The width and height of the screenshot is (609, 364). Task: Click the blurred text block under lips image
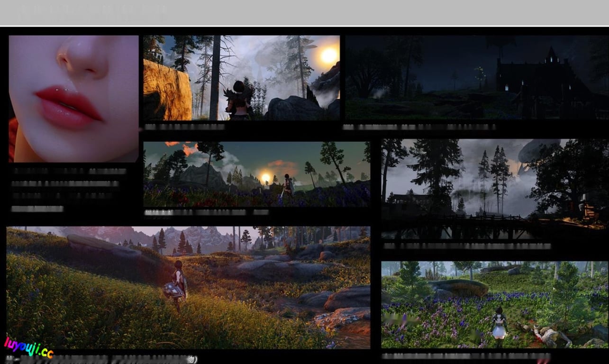[66, 190]
